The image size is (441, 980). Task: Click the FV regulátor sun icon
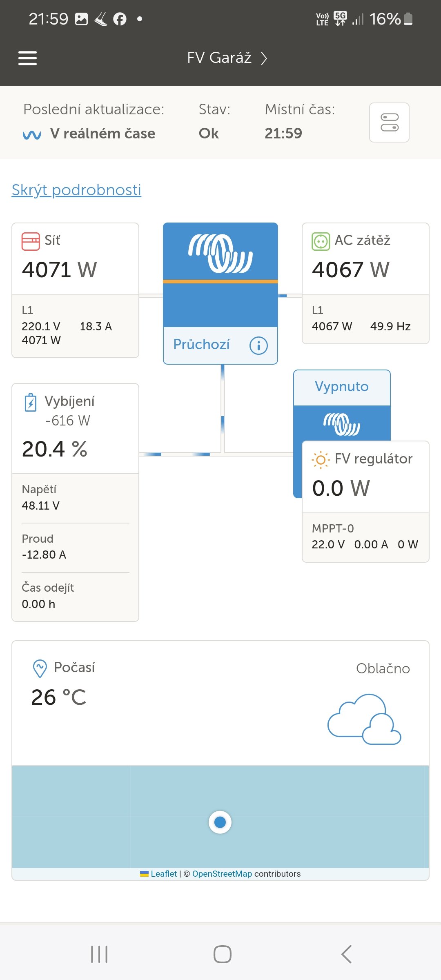(321, 460)
